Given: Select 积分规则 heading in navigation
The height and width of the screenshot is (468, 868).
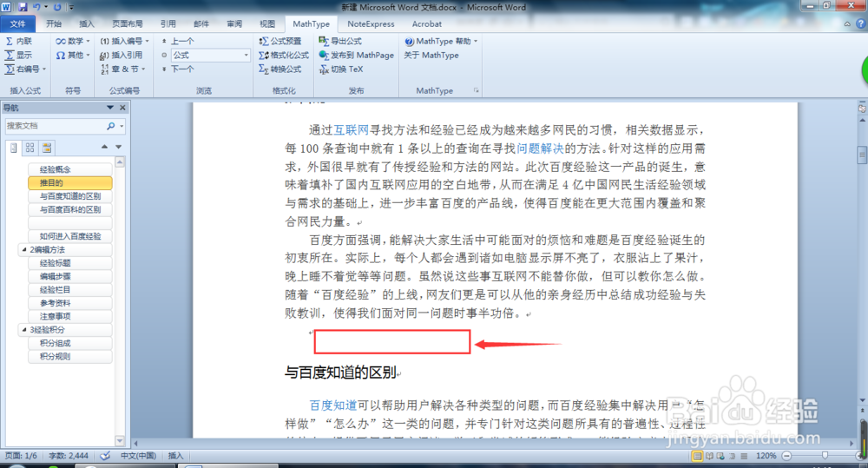Looking at the screenshot, I should (69, 356).
